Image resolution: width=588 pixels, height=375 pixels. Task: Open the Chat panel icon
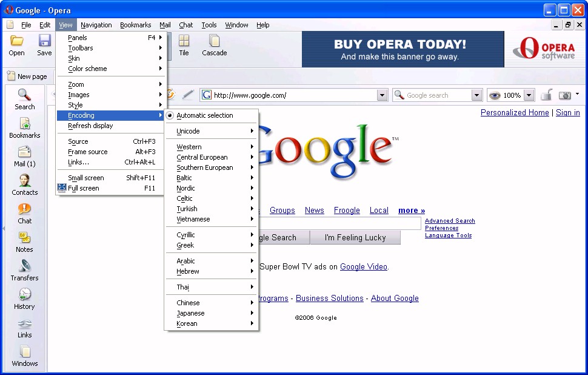pos(24,209)
